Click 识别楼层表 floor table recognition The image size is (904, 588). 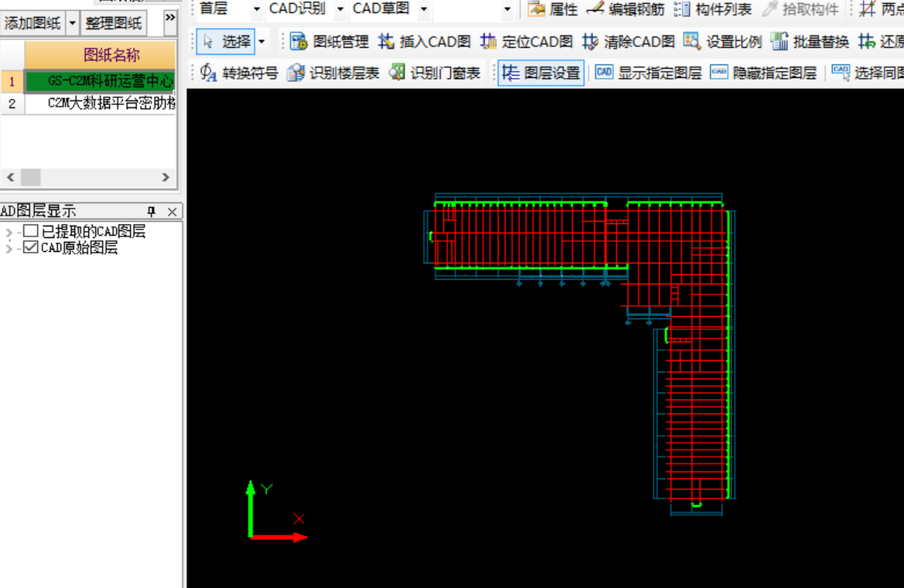point(333,73)
